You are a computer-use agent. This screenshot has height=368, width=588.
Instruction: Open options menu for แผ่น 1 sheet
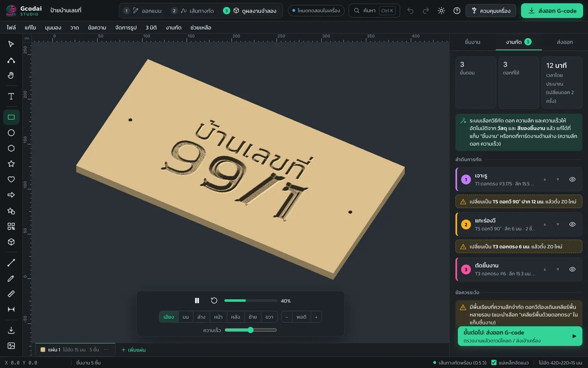(x=106, y=350)
